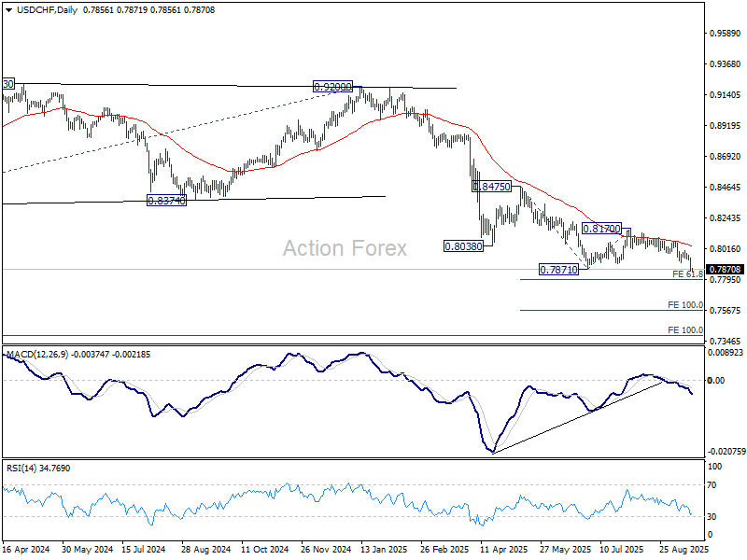The image size is (747, 560).
Task: Click the 0.83740 support price label
Action: pos(166,201)
